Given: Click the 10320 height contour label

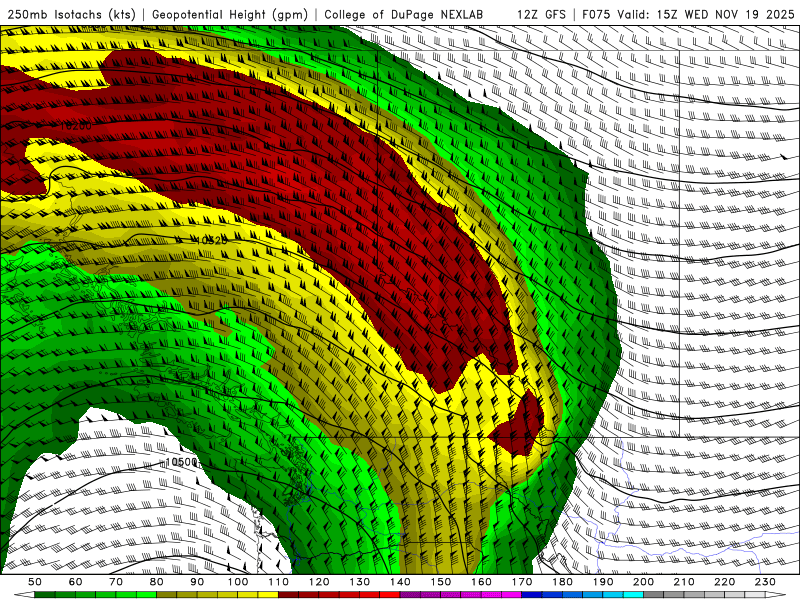Looking at the screenshot, I should 211,240.
